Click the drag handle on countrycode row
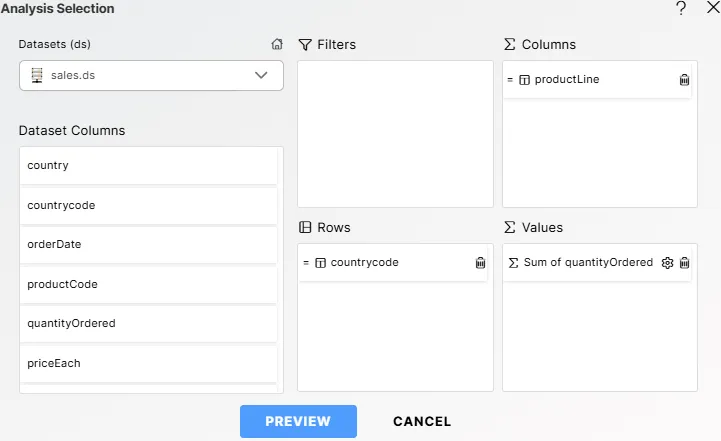This screenshot has height=441, width=721. (306, 263)
